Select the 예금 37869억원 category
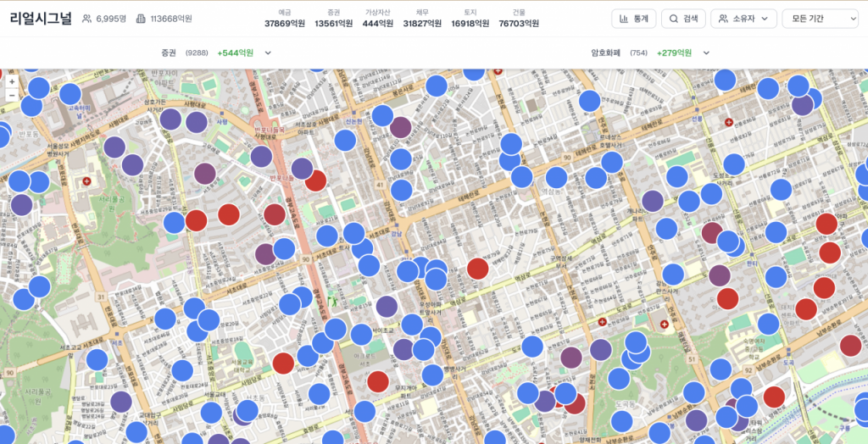 pyautogui.click(x=285, y=19)
